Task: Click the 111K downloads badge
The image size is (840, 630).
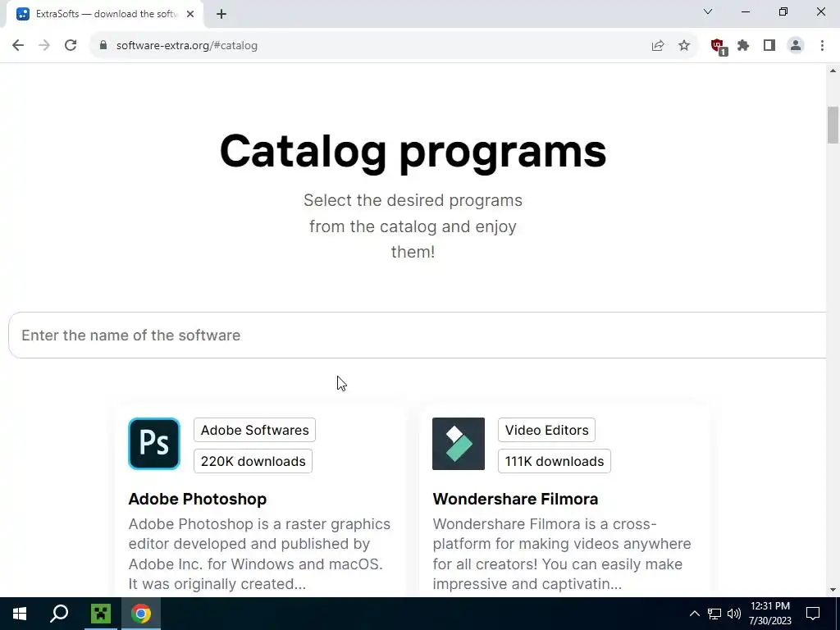Action: tap(555, 461)
